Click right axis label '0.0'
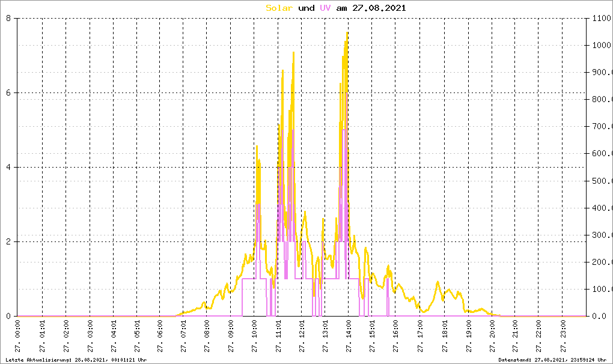The height and width of the screenshot is (364, 613). point(599,316)
